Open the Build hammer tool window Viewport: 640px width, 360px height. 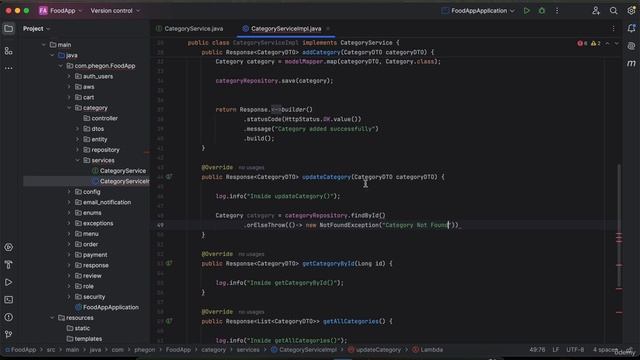pyautogui.click(x=9, y=265)
